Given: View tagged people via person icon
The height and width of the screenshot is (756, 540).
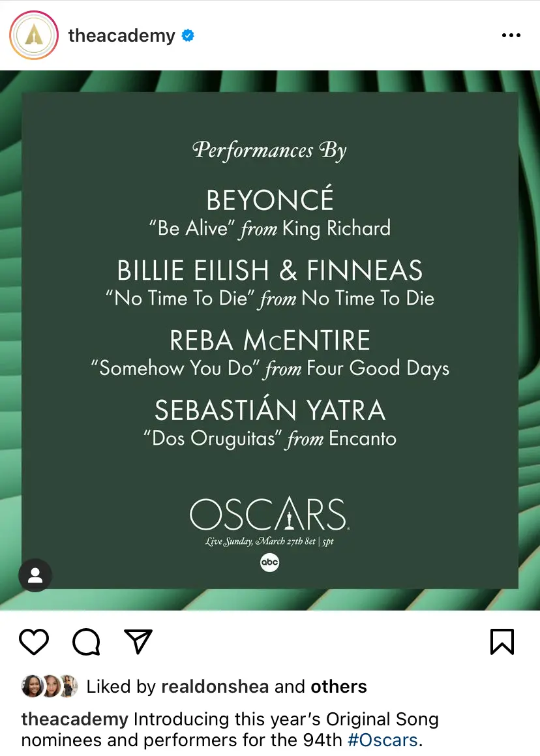Looking at the screenshot, I should click(x=35, y=575).
